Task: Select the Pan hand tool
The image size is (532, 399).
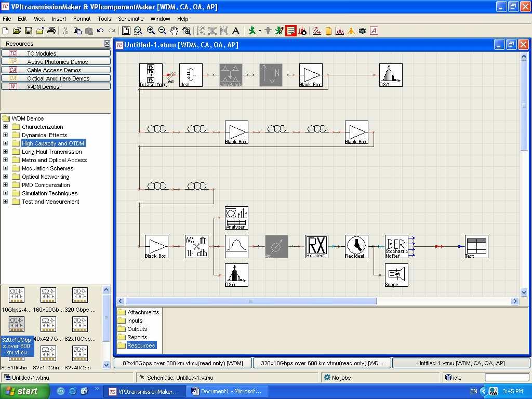Action: (x=174, y=31)
